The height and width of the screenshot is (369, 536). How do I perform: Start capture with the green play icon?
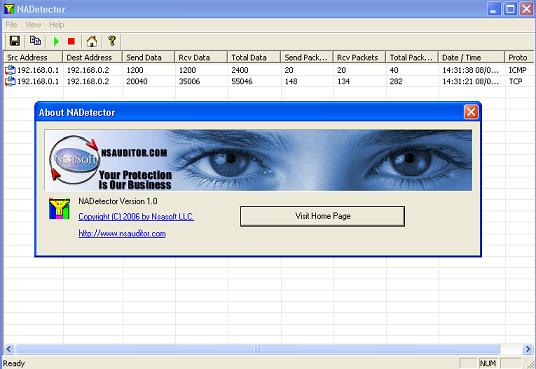56,42
